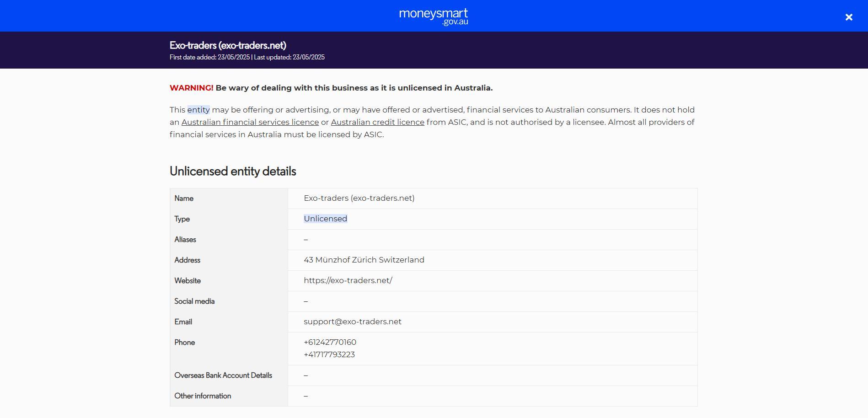Image resolution: width=868 pixels, height=418 pixels.
Task: Click the Website row label
Action: (x=188, y=281)
